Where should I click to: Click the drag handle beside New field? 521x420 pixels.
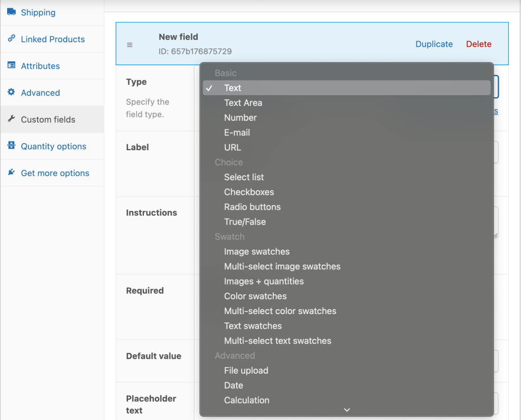click(x=130, y=44)
